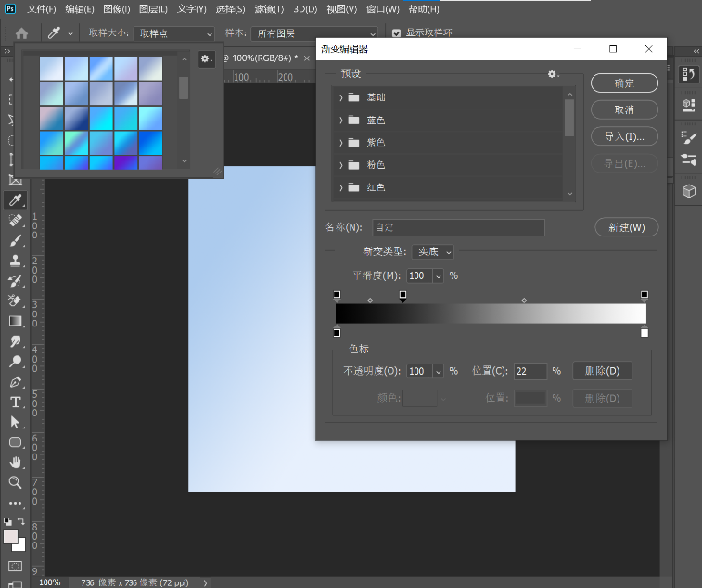
Task: Select the Hand tool
Action: [x=15, y=462]
